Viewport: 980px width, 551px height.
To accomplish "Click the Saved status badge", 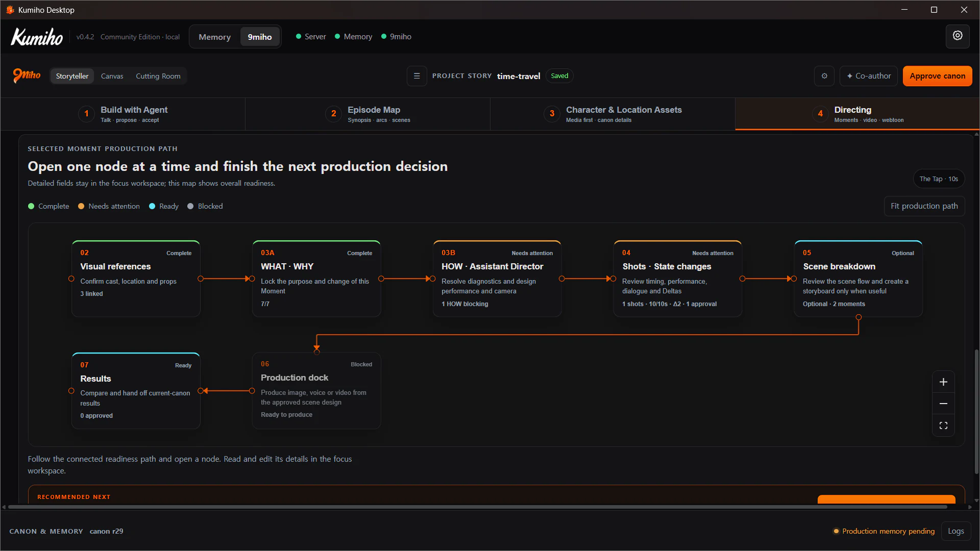I will (x=559, y=76).
